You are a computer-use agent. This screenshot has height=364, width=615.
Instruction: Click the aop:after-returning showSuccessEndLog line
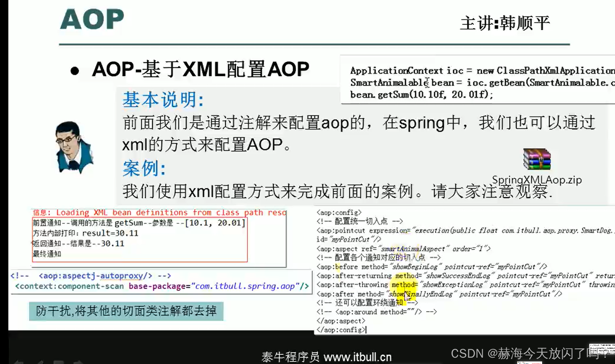click(x=465, y=276)
